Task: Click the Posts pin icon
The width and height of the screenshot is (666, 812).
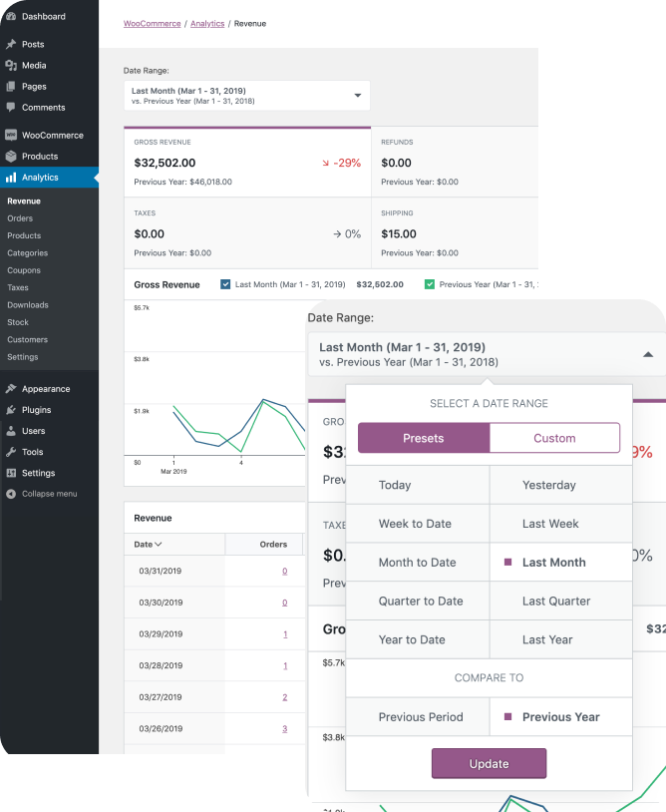Action: pyautogui.click(x=11, y=45)
